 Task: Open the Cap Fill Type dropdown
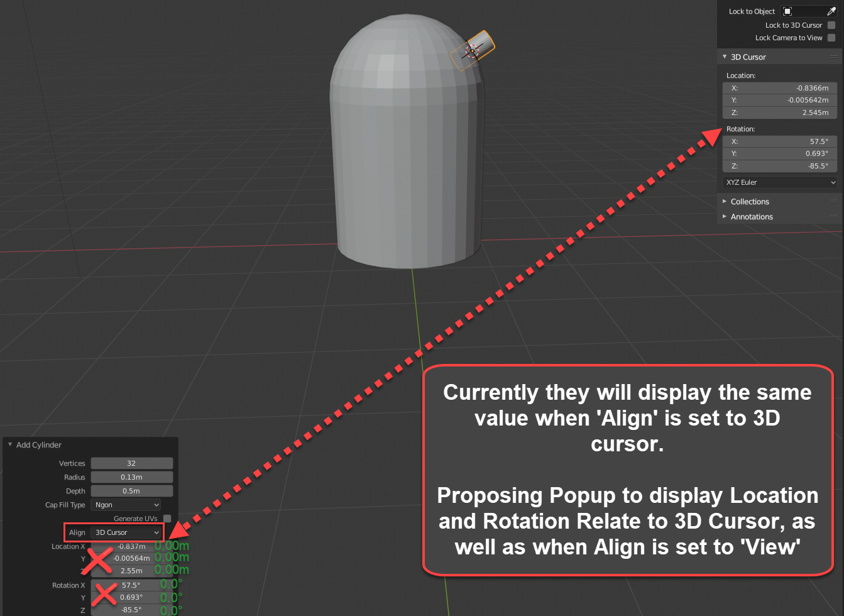(x=126, y=505)
